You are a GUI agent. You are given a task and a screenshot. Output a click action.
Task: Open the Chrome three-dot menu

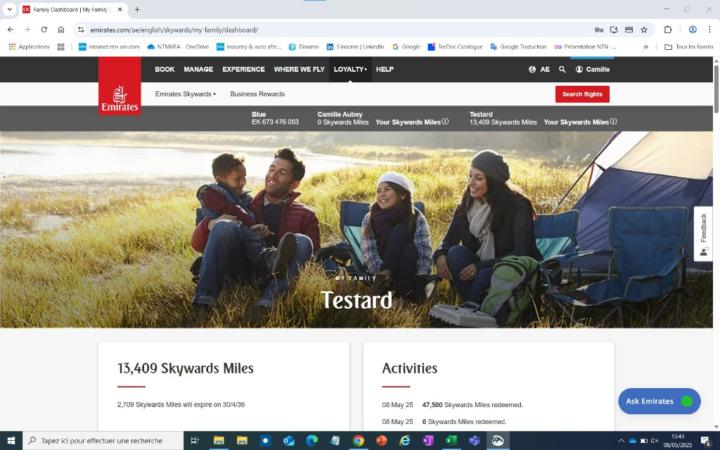[709, 29]
